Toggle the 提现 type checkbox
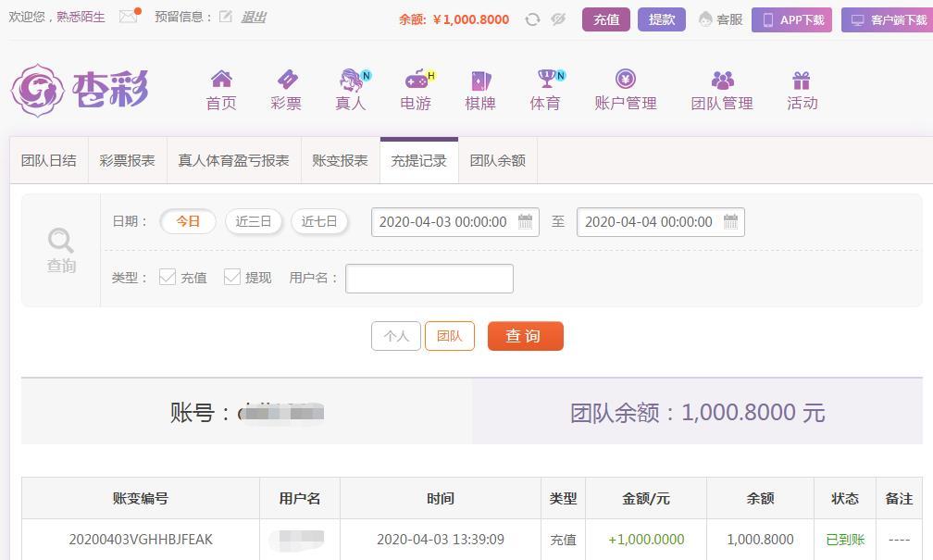The image size is (933, 560). tap(232, 277)
